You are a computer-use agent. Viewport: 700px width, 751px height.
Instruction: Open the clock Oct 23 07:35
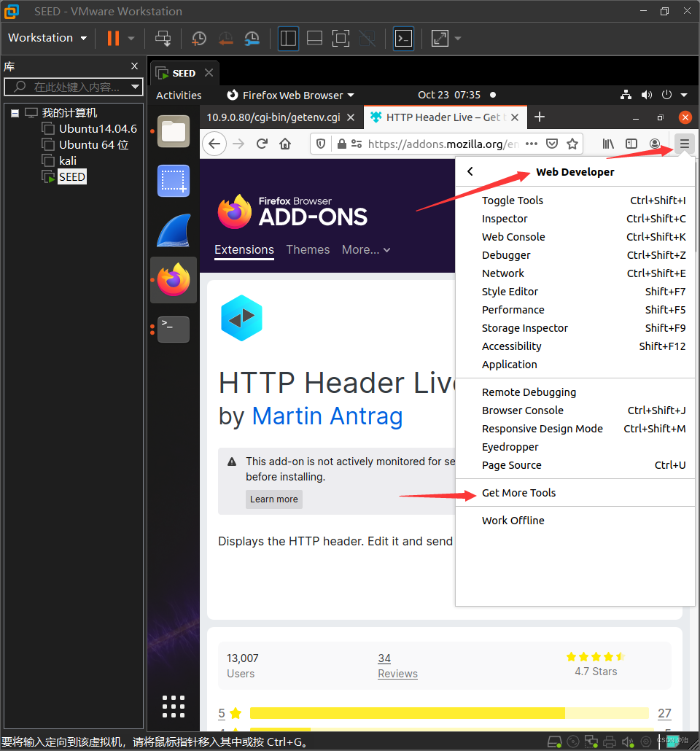coord(449,95)
